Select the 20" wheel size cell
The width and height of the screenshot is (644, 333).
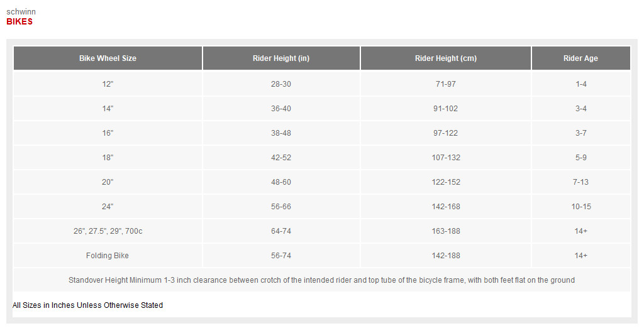[108, 182]
